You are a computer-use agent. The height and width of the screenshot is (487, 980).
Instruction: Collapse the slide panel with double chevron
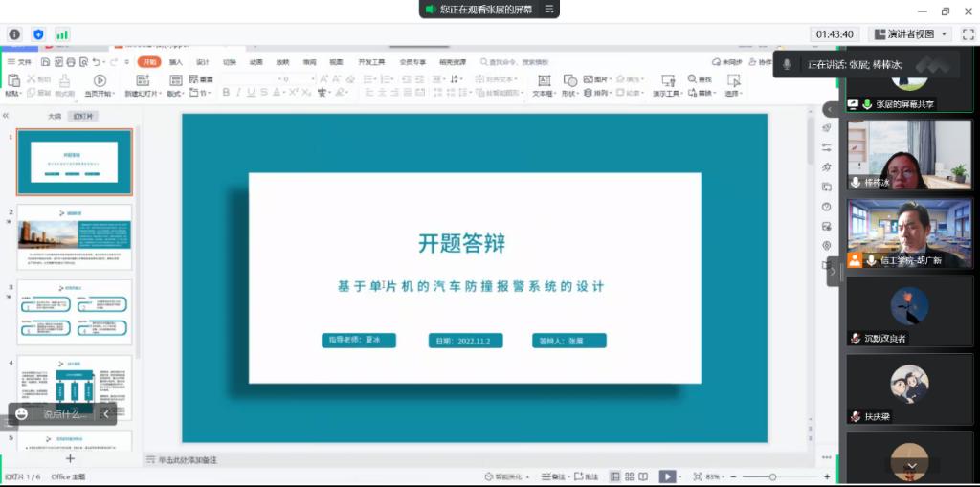[6, 115]
